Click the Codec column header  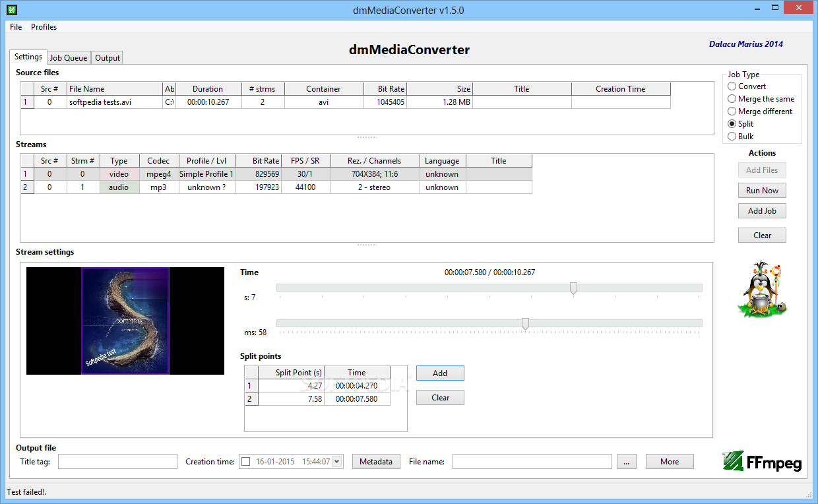(x=158, y=161)
